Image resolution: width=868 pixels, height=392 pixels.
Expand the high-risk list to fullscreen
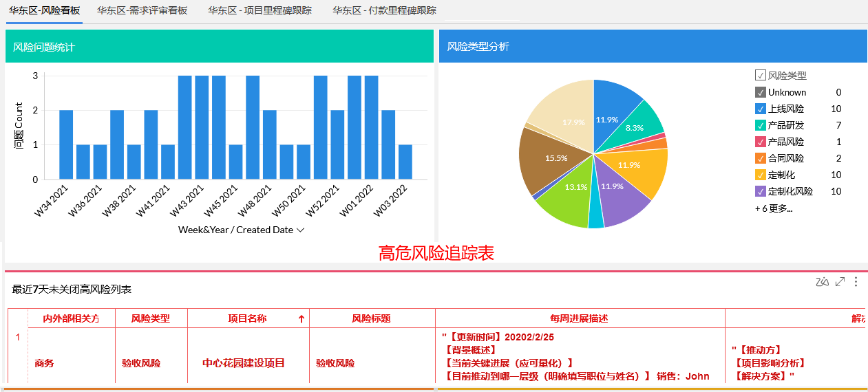[840, 281]
